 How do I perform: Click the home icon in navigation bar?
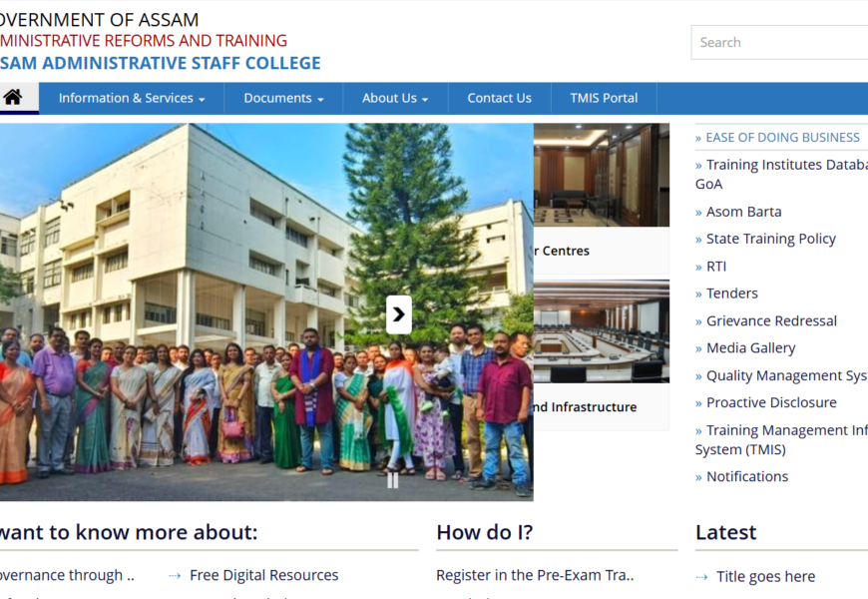(x=13, y=98)
